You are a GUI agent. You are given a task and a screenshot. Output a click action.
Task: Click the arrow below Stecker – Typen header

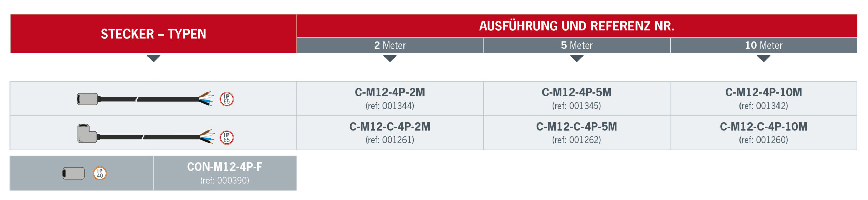(x=154, y=59)
